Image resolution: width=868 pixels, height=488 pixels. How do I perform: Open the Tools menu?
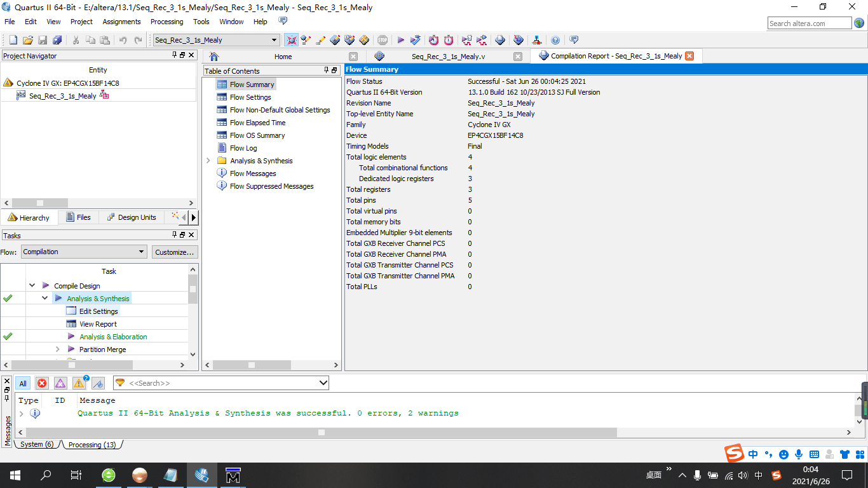point(201,22)
